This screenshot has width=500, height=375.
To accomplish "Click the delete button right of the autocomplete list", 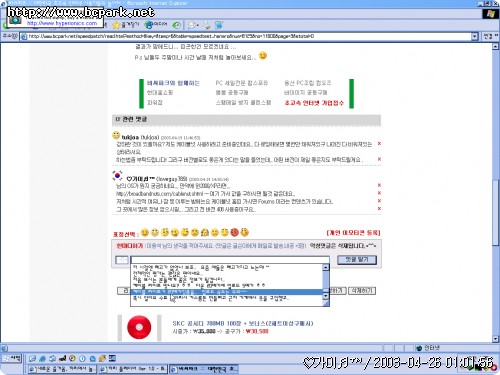I will pos(362,291).
